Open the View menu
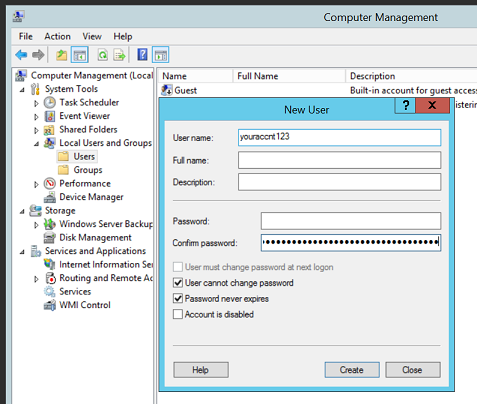The image size is (477, 404). point(92,36)
